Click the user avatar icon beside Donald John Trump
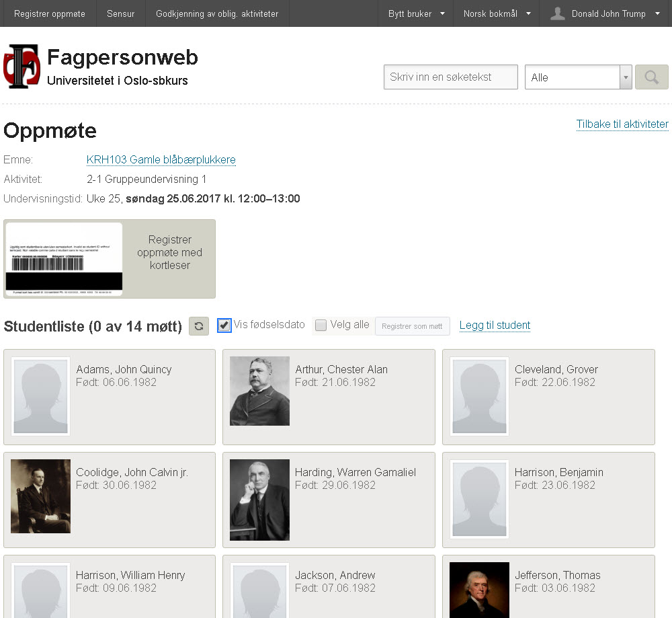672x618 pixels. click(x=557, y=13)
